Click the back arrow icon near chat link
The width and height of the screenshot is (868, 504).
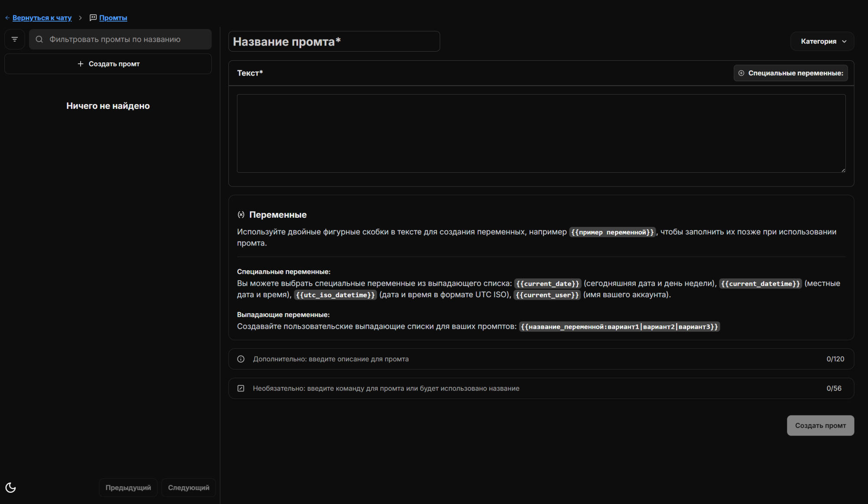(7, 18)
